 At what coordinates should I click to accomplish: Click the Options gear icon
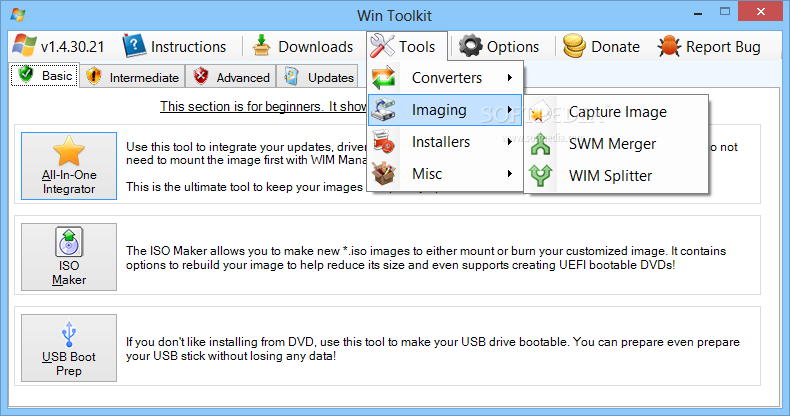pyautogui.click(x=471, y=46)
